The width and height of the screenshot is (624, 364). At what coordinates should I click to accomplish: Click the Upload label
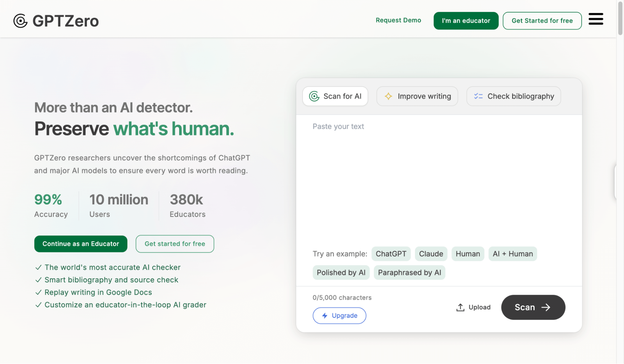coord(479,307)
